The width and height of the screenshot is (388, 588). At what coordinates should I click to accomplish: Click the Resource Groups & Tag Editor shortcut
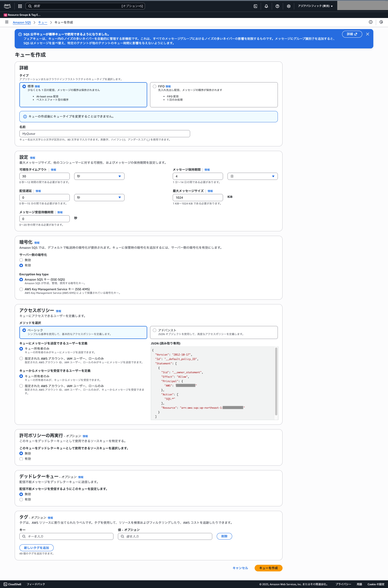tap(22, 15)
